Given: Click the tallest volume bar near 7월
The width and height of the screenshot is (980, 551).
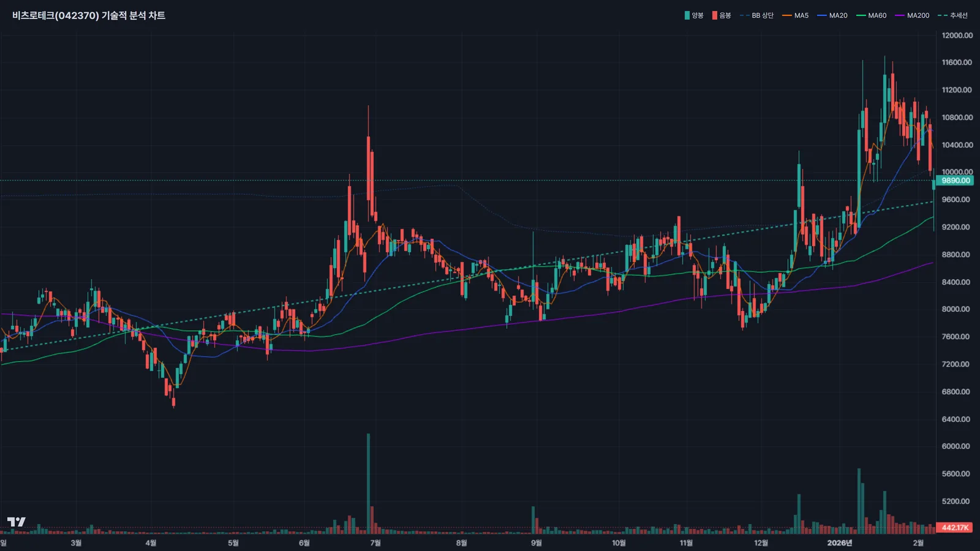Looking at the screenshot, I should 368,484.
